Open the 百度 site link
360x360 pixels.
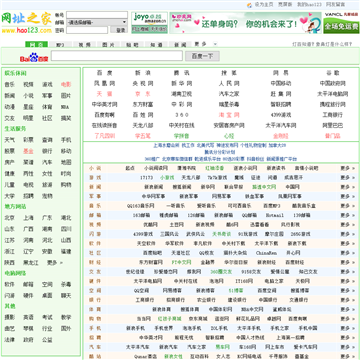tap(104, 73)
